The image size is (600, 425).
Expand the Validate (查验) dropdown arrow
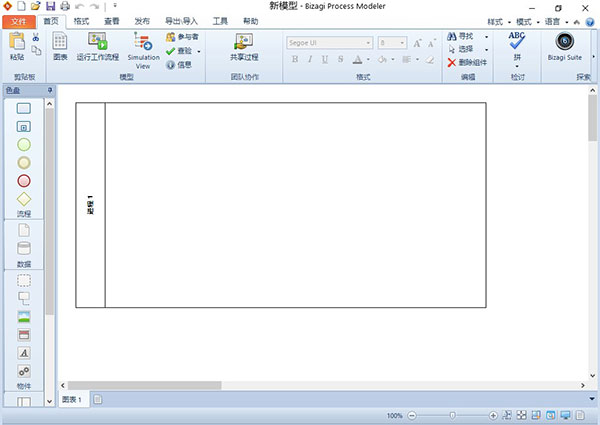click(x=199, y=51)
